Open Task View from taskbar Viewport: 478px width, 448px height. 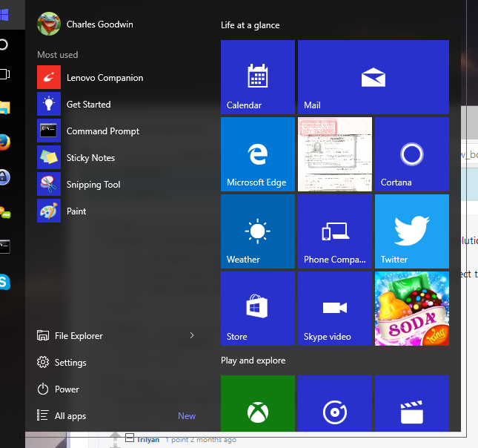(x=4, y=74)
